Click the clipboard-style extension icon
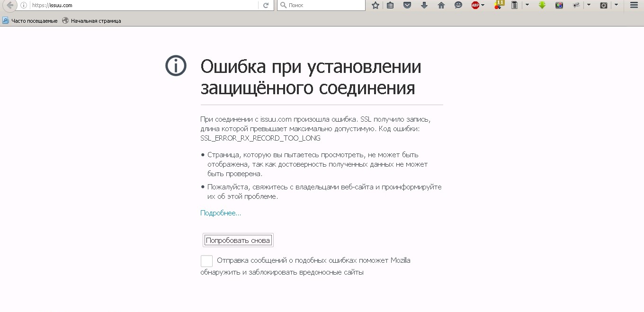Screen dimensions: 644x312 point(514,5)
